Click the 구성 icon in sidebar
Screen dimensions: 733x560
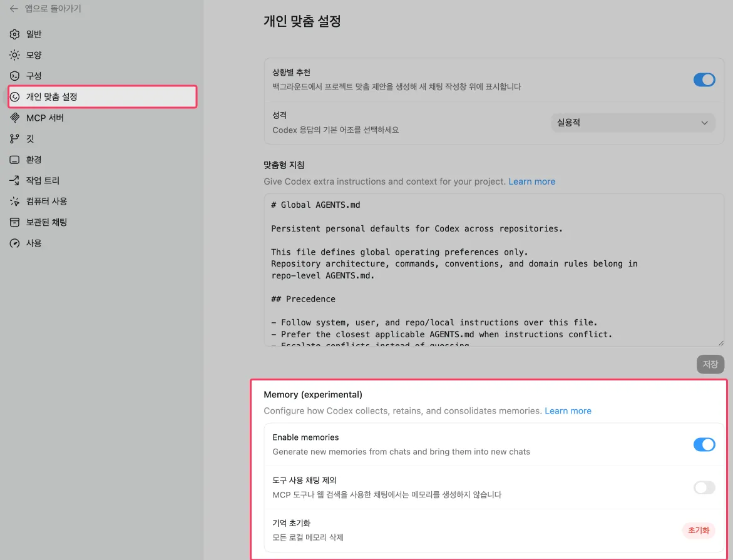coord(15,76)
